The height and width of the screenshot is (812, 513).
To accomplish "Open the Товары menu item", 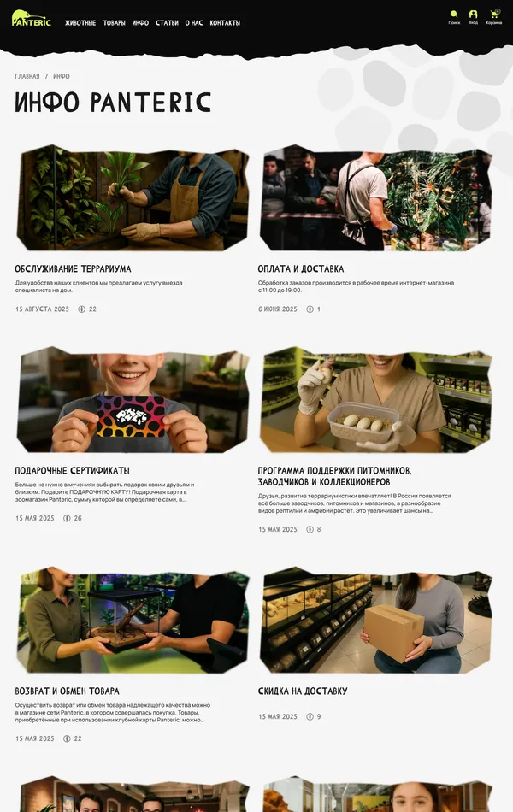I will click(114, 23).
